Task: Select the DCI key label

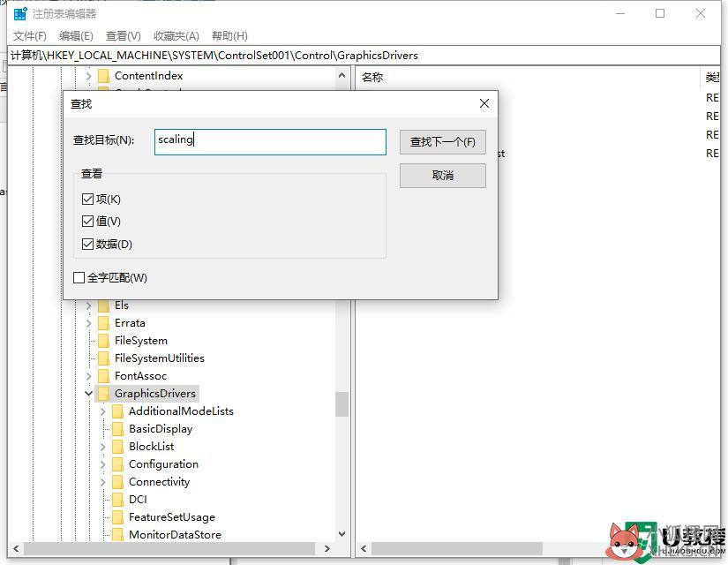Action: [x=138, y=500]
